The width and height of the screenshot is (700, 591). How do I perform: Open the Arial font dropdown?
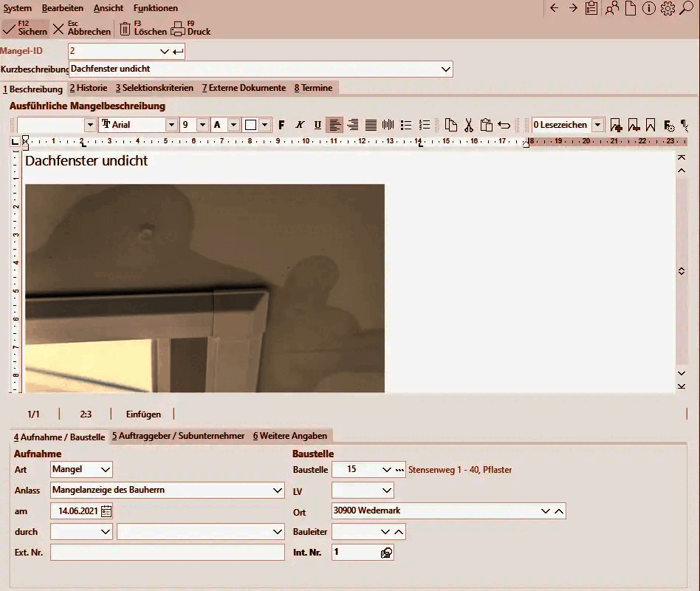171,125
